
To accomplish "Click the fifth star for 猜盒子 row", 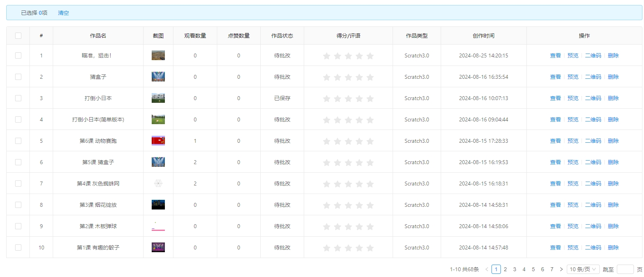I will click(370, 77).
